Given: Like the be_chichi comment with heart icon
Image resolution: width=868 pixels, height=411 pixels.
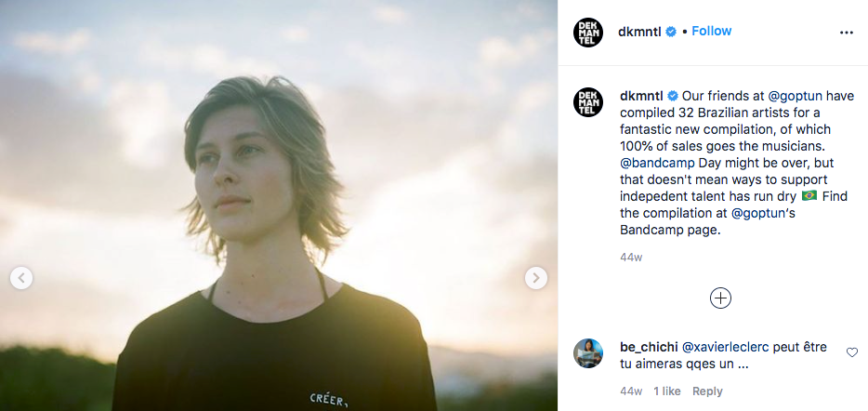Looking at the screenshot, I should (x=851, y=352).
